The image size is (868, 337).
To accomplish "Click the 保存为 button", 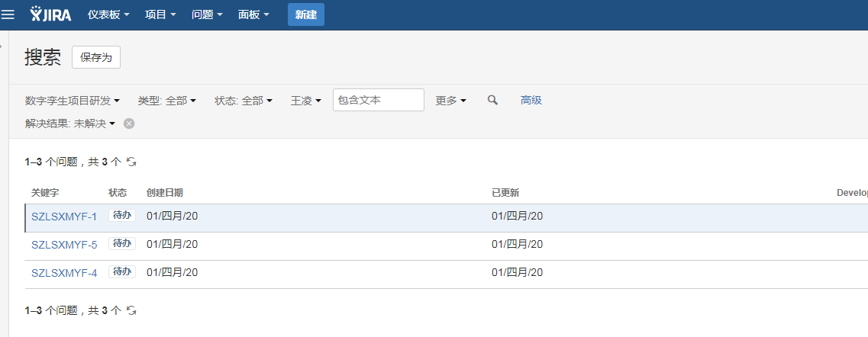I will 96,57.
